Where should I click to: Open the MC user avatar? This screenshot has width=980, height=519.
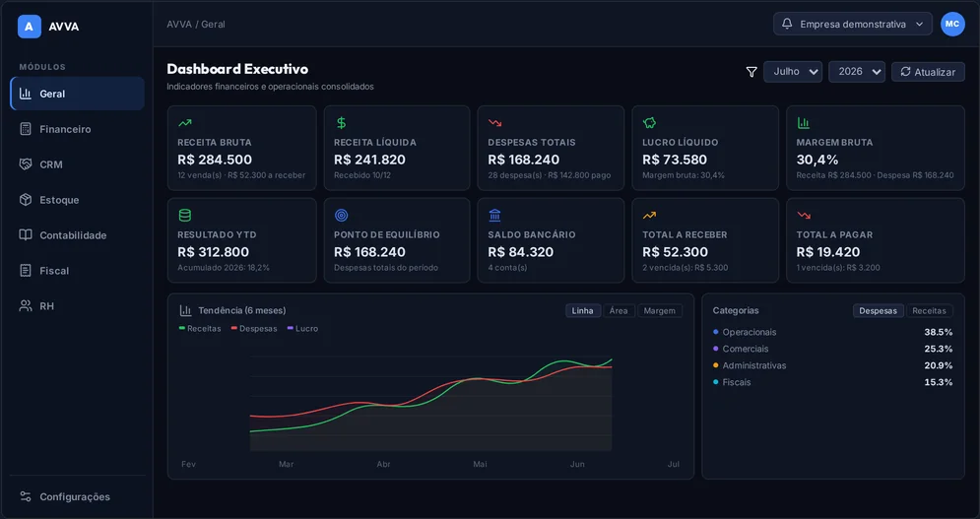(x=952, y=24)
